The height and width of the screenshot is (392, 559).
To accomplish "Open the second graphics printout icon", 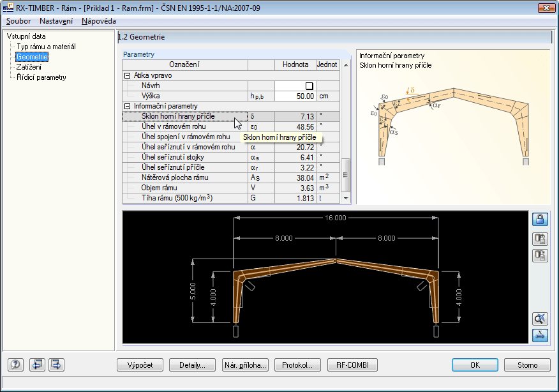I will [539, 255].
